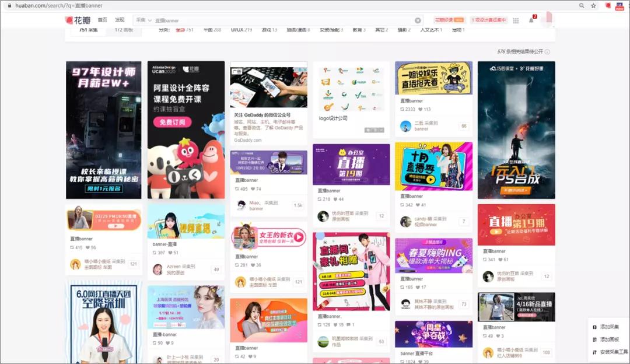Filter results by UI/UX 219 category
Screen dimensions: 630x364
click(x=241, y=31)
